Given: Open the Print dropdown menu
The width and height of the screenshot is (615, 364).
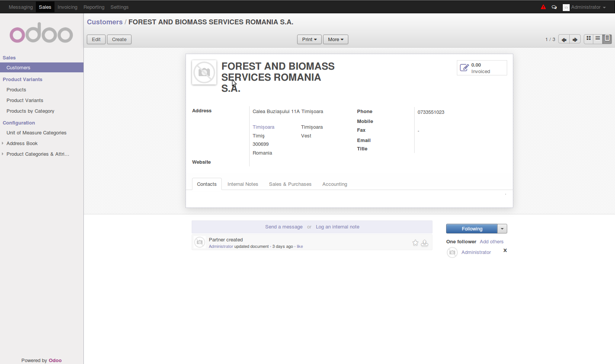Looking at the screenshot, I should 309,40.
